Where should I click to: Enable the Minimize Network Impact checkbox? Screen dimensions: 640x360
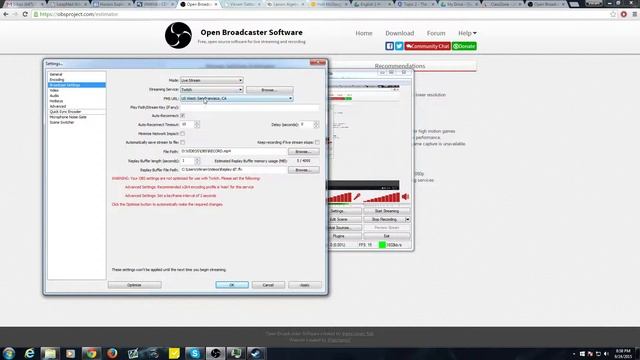[182, 134]
